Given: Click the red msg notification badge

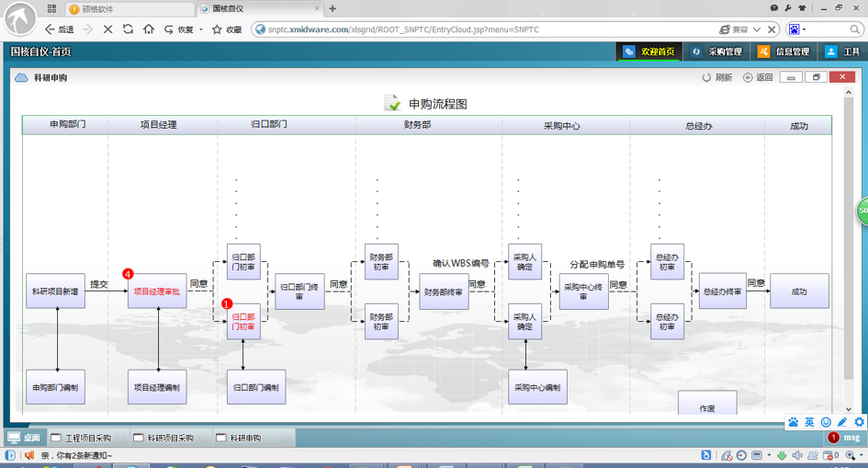Looking at the screenshot, I should 834,439.
